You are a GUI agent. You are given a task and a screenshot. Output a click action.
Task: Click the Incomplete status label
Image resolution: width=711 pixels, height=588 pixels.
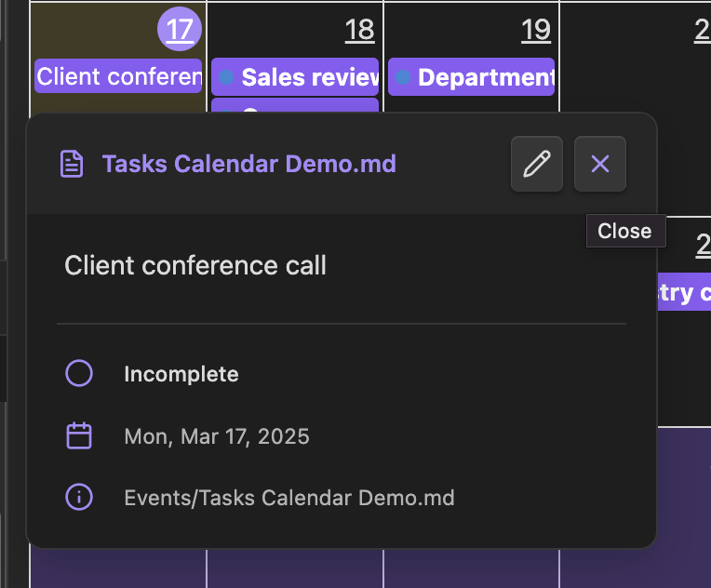tap(181, 374)
